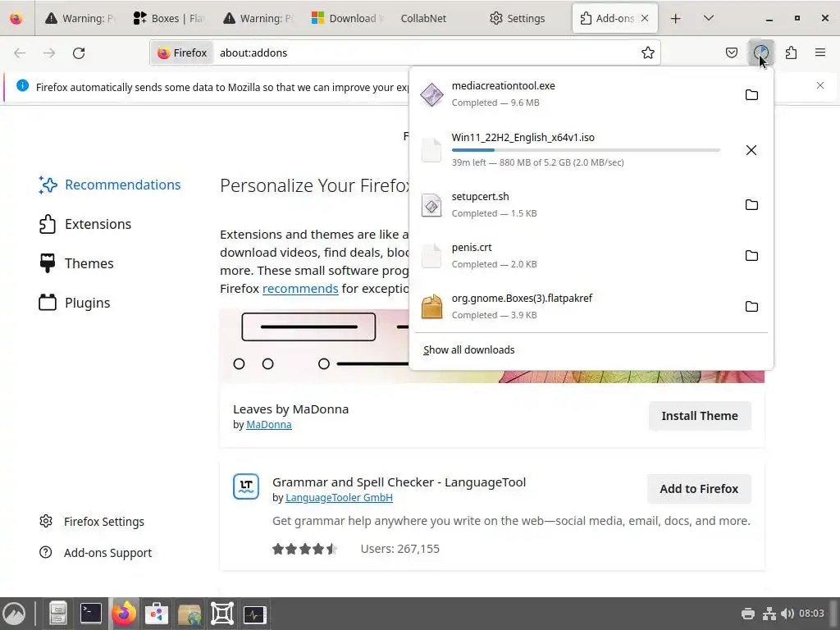Open the printer tray icon
This screenshot has width=840, height=630.
pos(748,614)
